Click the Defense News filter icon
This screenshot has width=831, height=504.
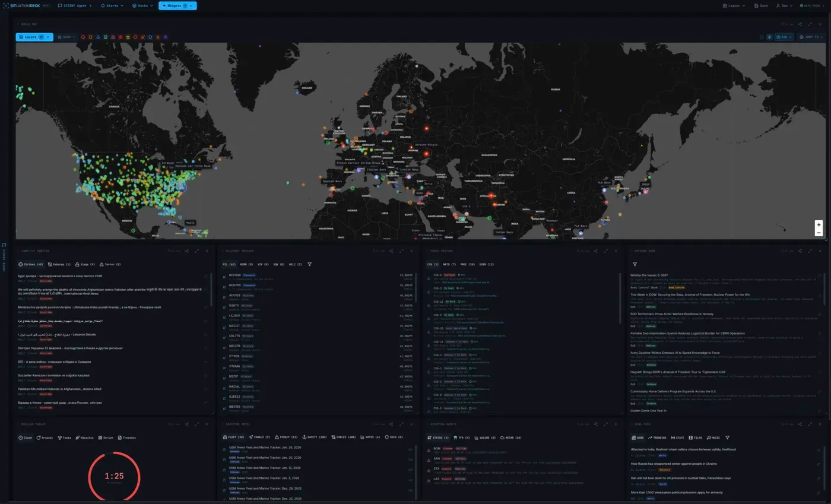[x=635, y=264]
